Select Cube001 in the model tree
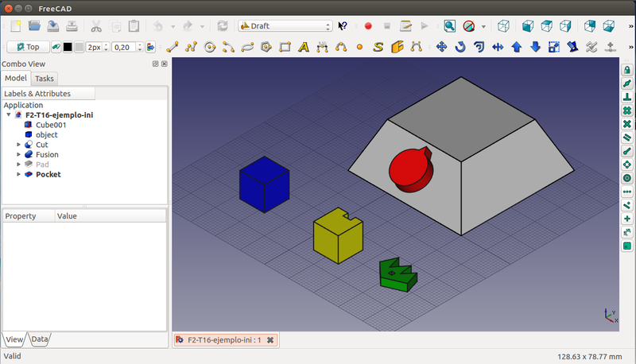Screen dimensions: 636x364 coord(50,125)
